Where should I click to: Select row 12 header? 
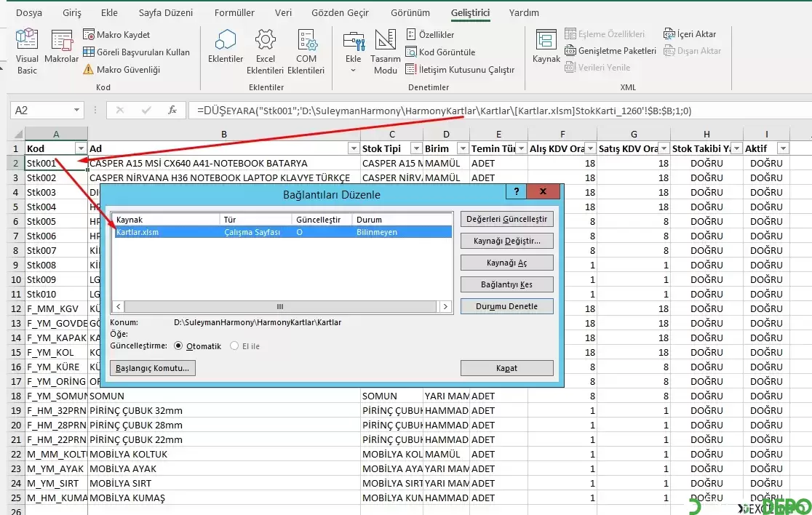[15, 308]
